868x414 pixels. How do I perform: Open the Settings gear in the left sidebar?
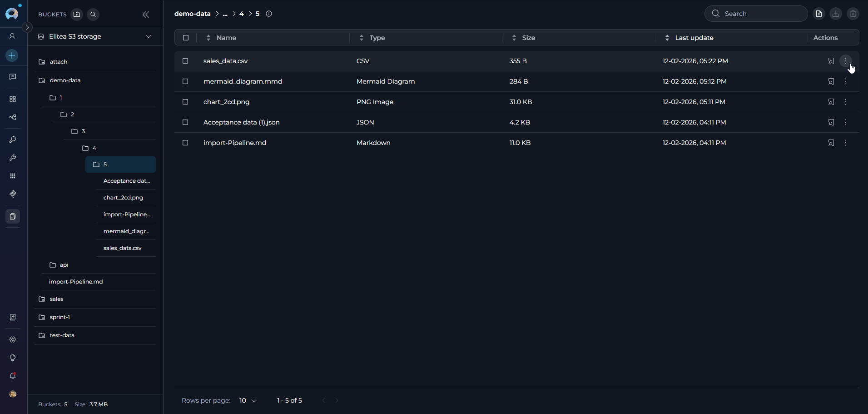point(12,339)
